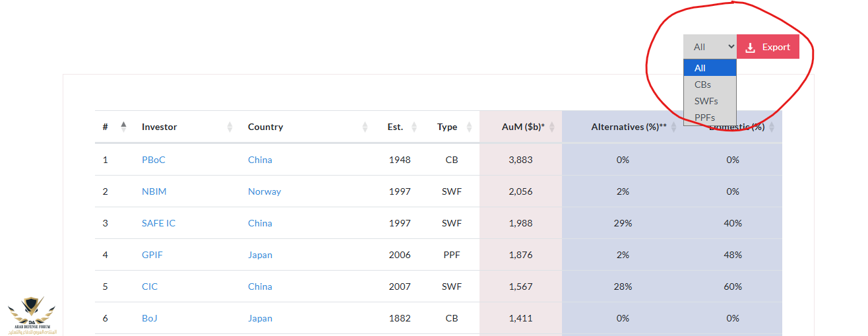This screenshot has width=868, height=336.
Task: Click the Country column header text
Action: 265,127
